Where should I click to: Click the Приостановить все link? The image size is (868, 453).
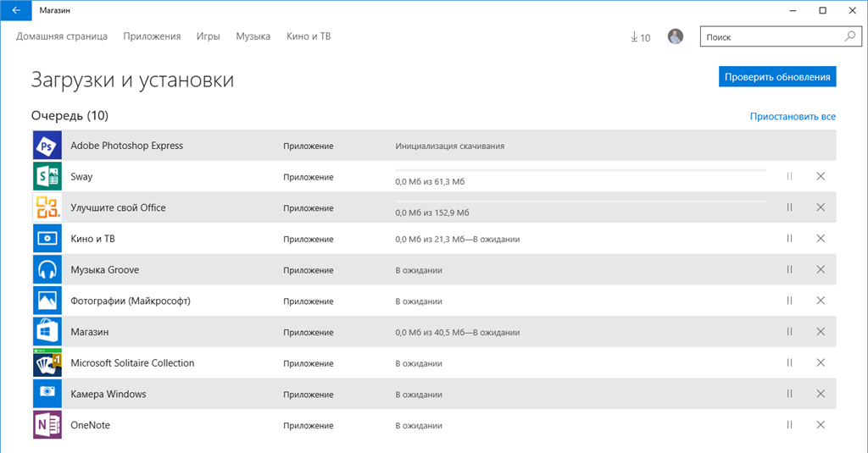pos(793,117)
